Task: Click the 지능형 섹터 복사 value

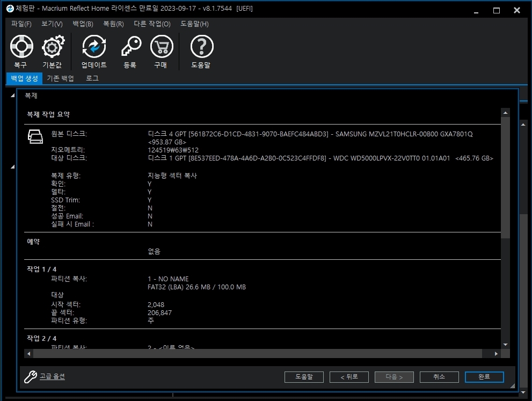Action: 172,176
